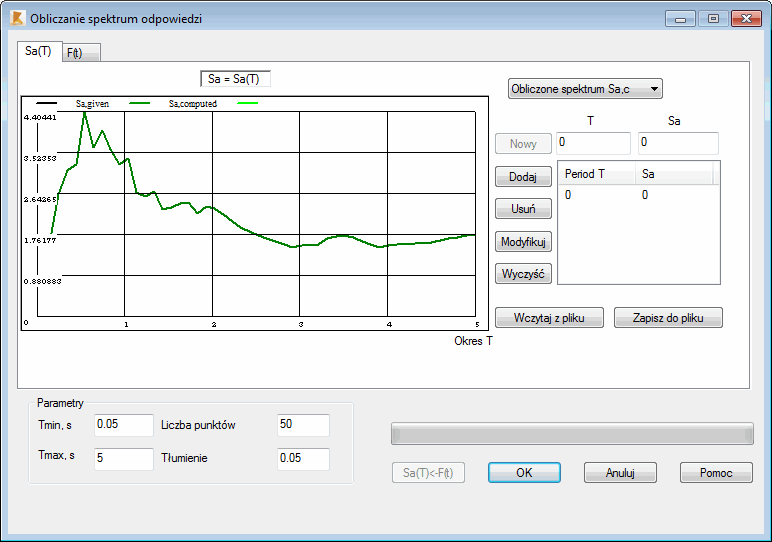
Task: Focus the Tmax, s input field
Action: pos(124,459)
